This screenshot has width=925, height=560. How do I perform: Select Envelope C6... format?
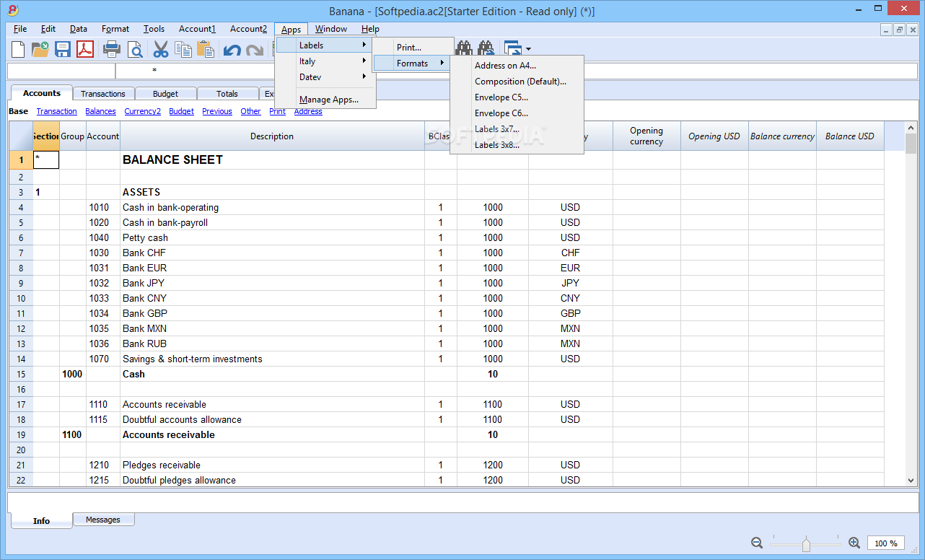[x=517, y=113]
